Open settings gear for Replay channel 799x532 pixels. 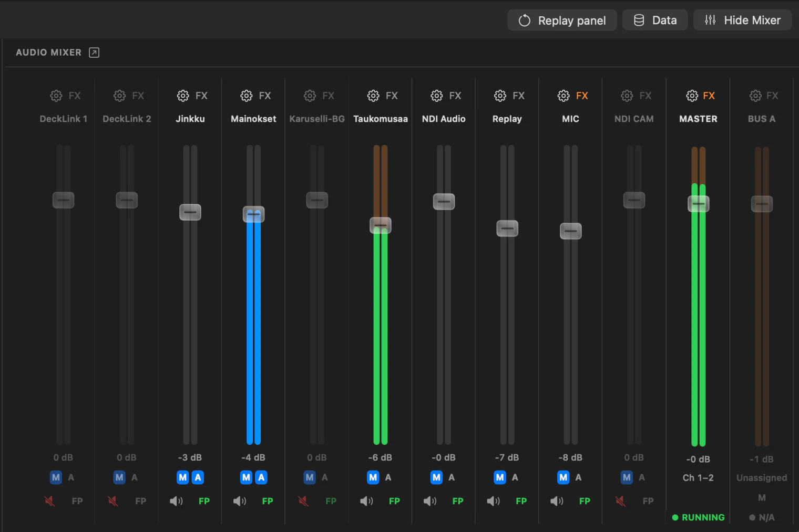pos(500,96)
